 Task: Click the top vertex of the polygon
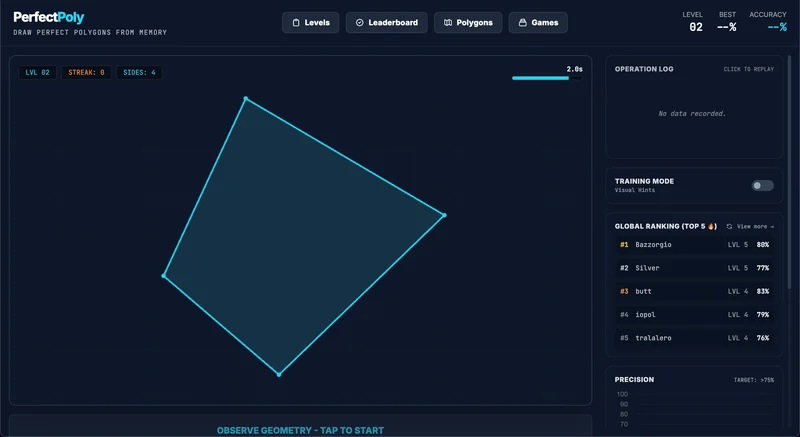tap(245, 98)
